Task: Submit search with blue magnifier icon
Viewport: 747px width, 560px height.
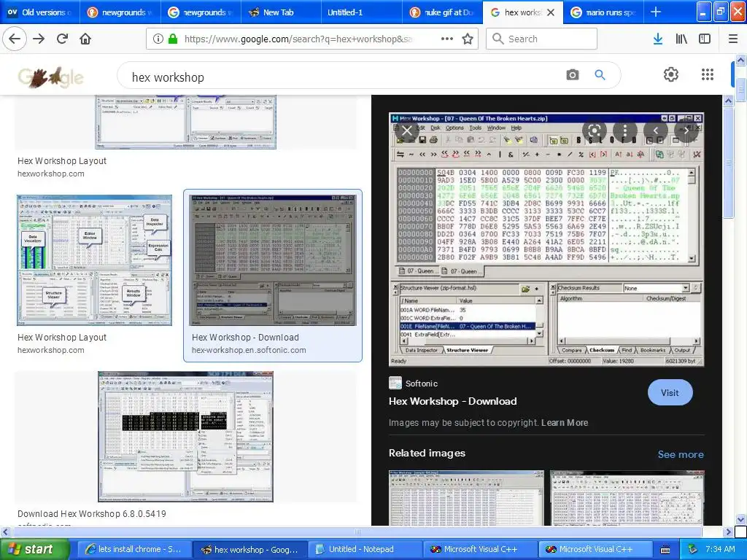Action: pyautogui.click(x=600, y=75)
